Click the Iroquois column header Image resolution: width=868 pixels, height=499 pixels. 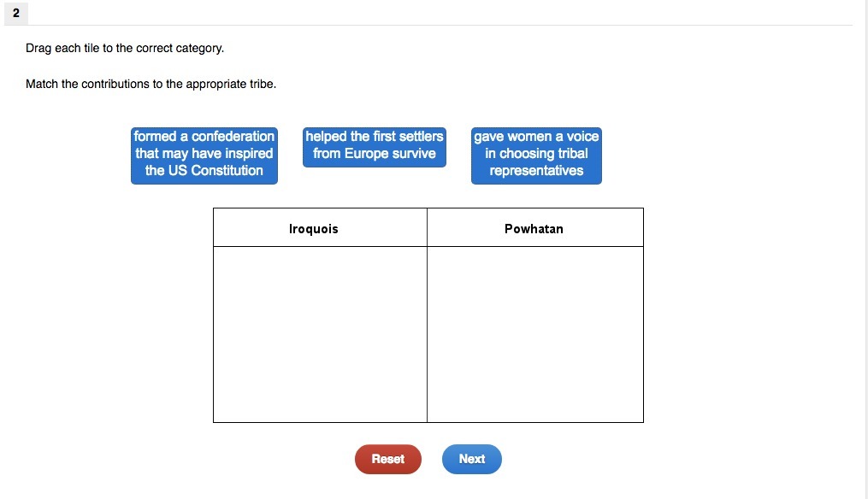314,229
